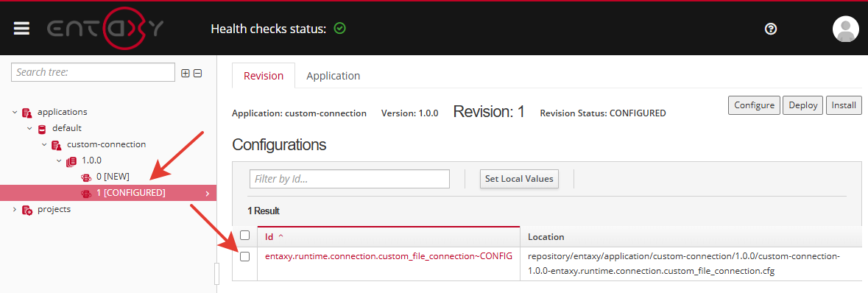
Task: Switch to the Revision tab
Action: tap(264, 75)
